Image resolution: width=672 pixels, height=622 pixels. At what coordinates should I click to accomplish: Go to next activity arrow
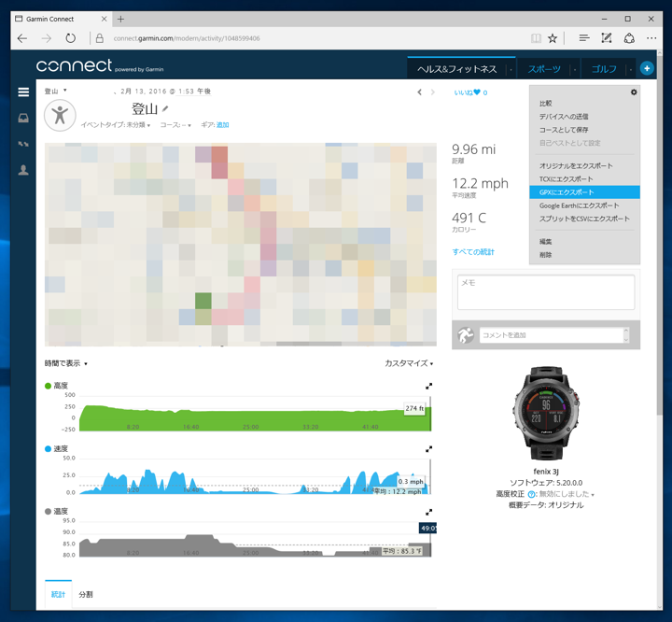[432, 92]
